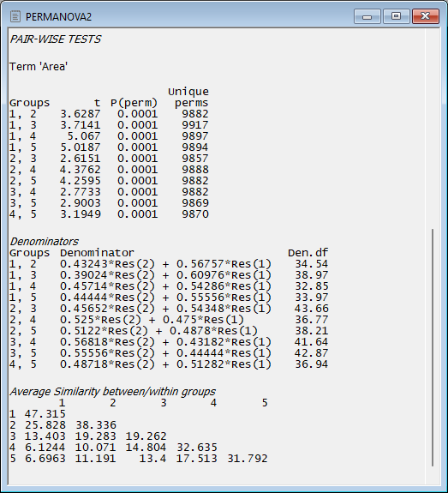Click Den.df value 43.66
The height and width of the screenshot is (493, 448).
(x=311, y=309)
